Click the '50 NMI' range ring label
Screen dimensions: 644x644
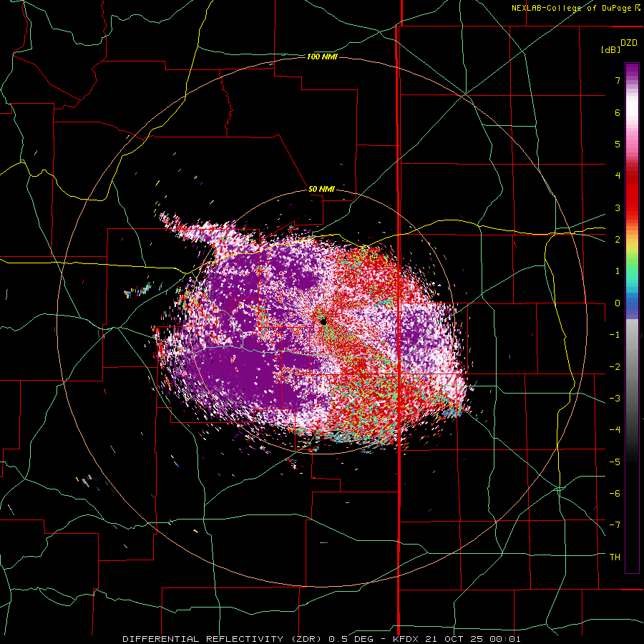pyautogui.click(x=321, y=190)
